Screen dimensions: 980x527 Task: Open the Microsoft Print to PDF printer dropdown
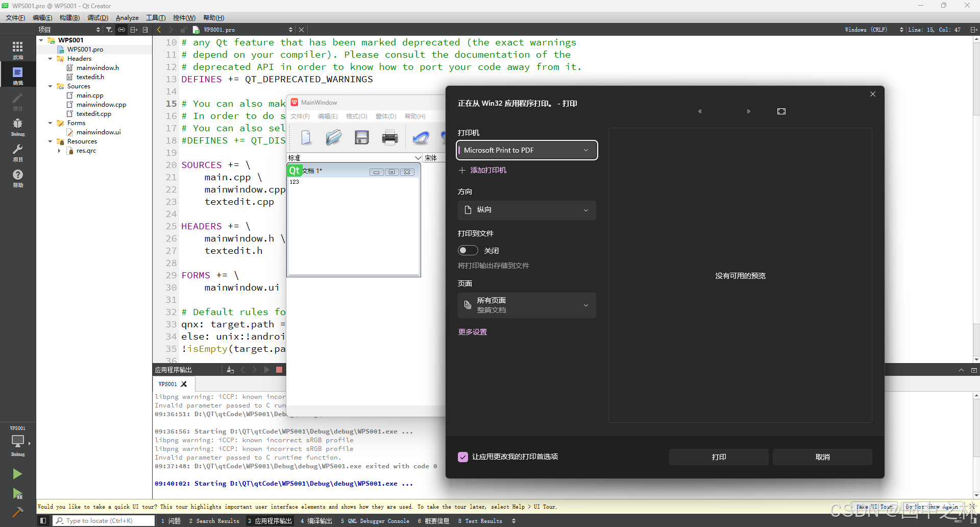pyautogui.click(x=527, y=150)
